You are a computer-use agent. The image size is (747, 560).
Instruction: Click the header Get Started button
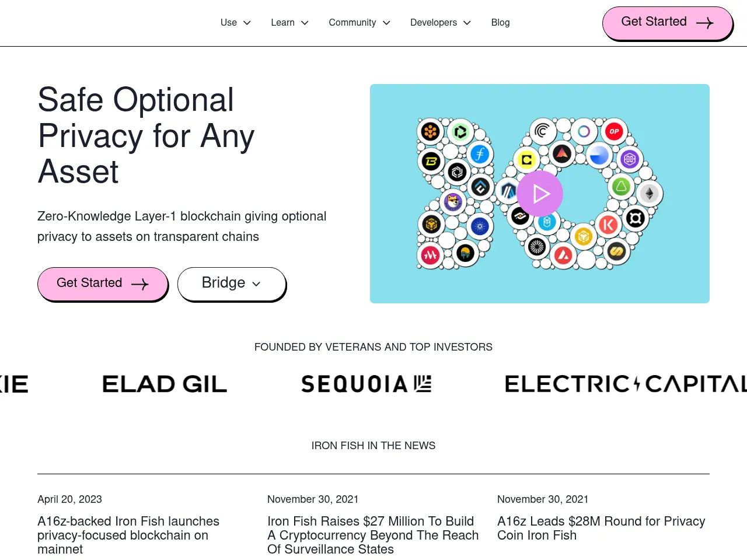click(x=667, y=23)
